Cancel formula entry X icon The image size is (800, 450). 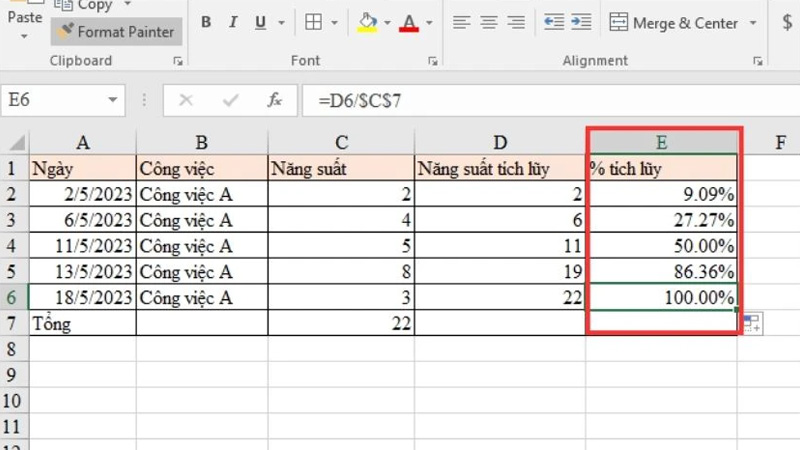point(186,100)
